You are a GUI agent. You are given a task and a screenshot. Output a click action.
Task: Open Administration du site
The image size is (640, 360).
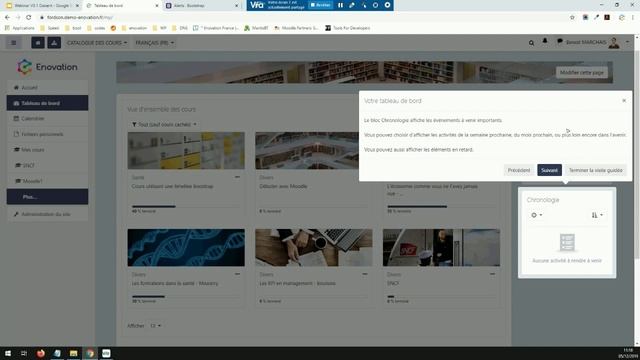point(47,214)
